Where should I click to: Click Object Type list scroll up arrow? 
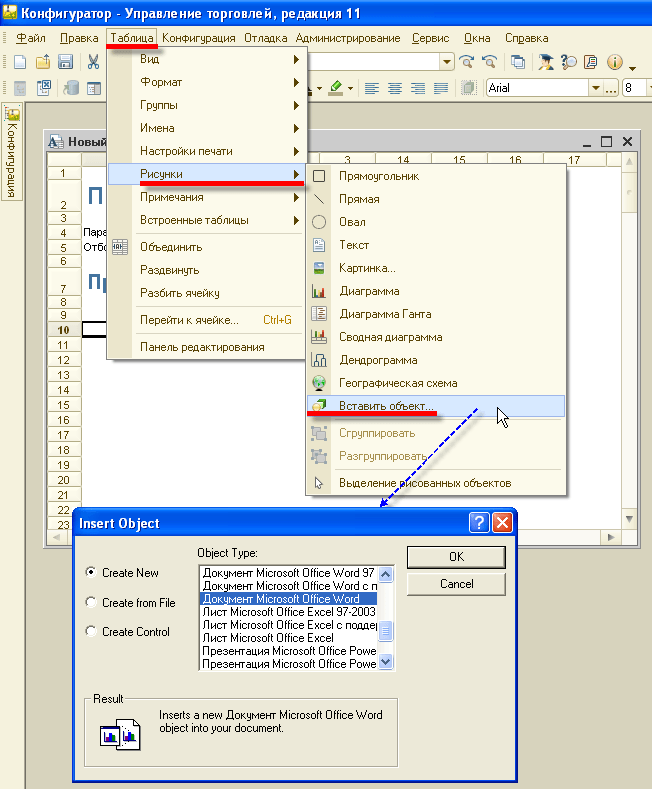click(386, 574)
